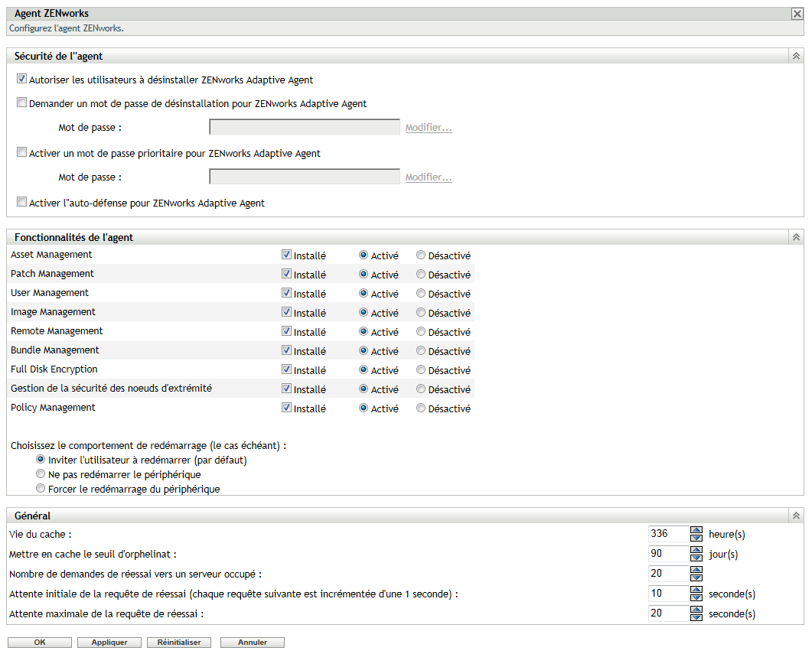The height and width of the screenshot is (654, 812).
Task: Select Activé for Policy Management
Action: pos(364,408)
